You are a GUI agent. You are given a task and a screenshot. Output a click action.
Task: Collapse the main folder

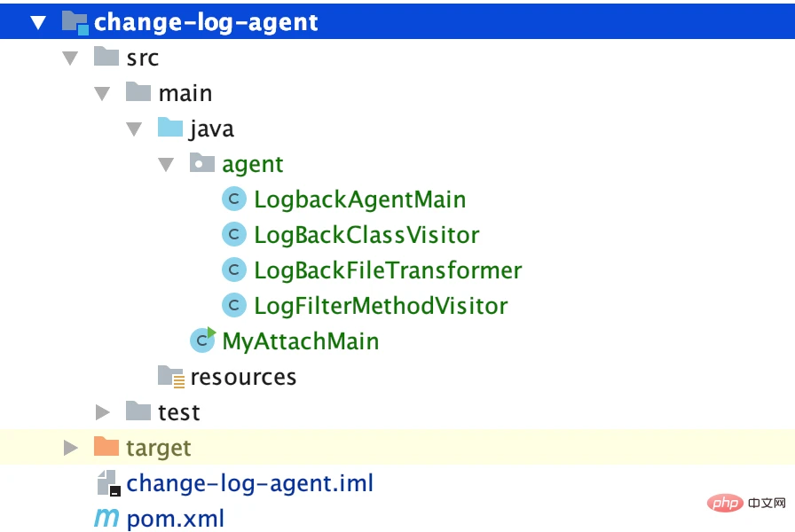click(101, 92)
